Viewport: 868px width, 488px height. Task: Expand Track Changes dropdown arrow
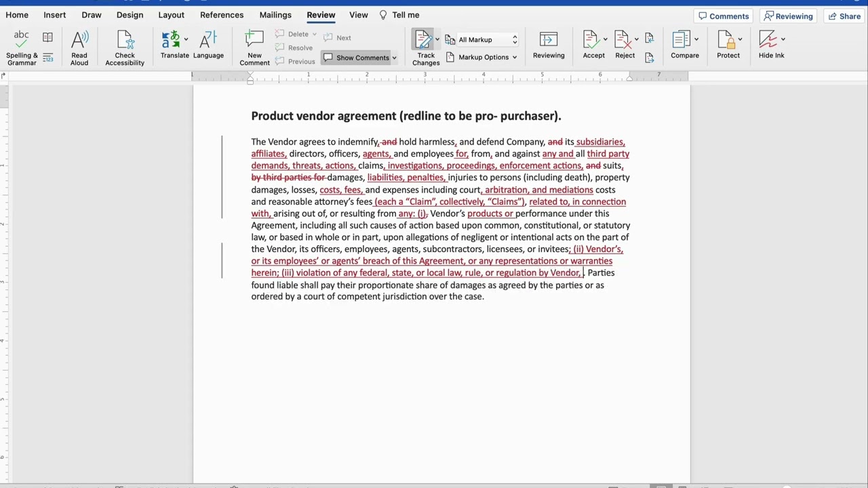[x=437, y=39]
